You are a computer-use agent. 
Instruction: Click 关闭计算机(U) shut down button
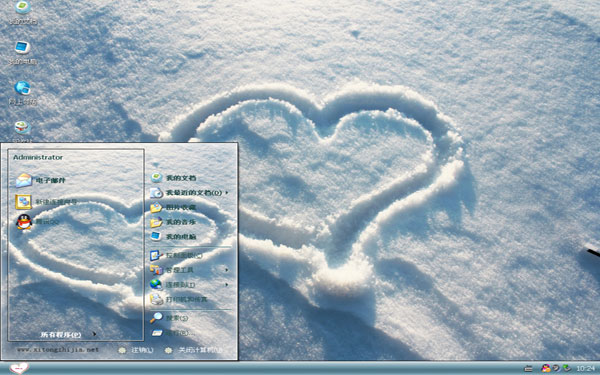tap(193, 350)
